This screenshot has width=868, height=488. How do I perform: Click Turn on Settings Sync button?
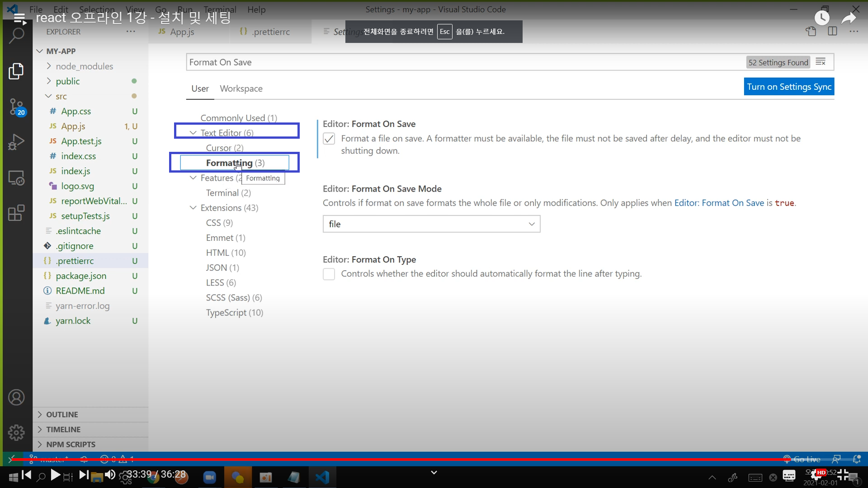(x=789, y=87)
